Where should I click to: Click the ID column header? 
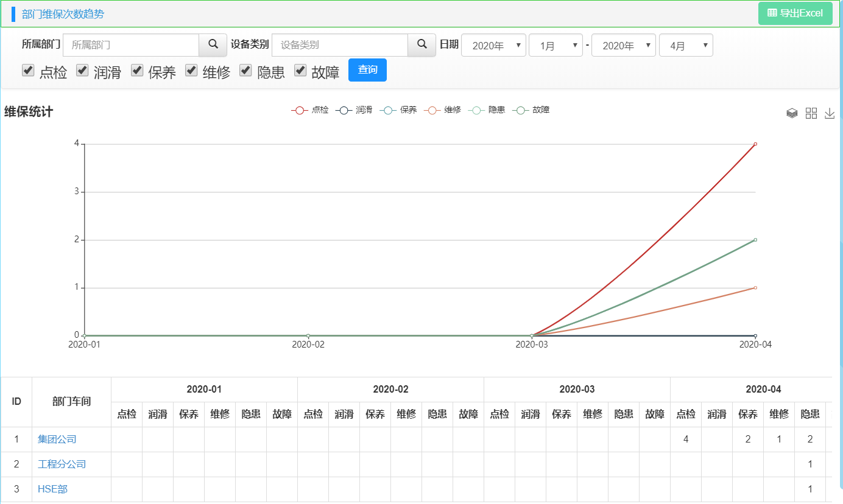point(16,402)
